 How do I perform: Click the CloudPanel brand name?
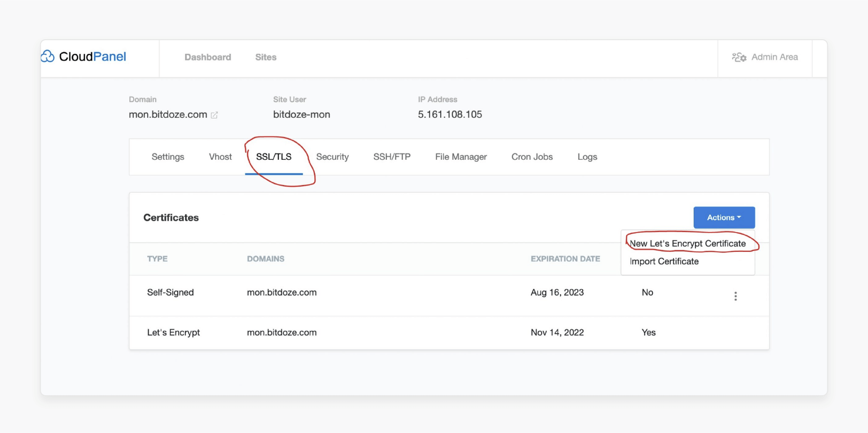pos(93,57)
